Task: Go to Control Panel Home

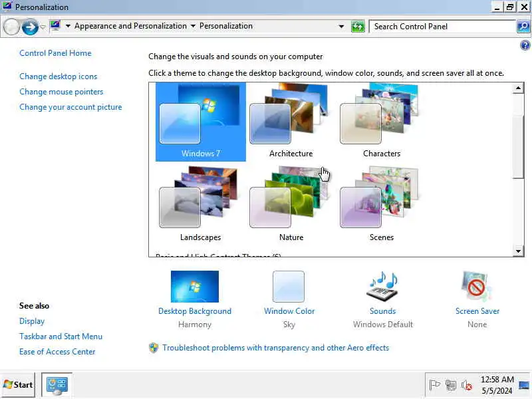Action: click(55, 53)
